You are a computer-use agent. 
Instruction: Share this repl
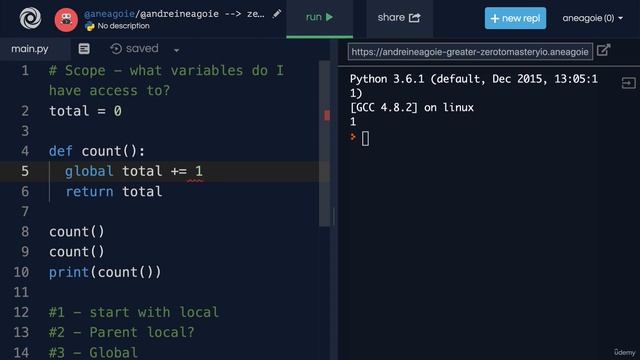pos(399,18)
